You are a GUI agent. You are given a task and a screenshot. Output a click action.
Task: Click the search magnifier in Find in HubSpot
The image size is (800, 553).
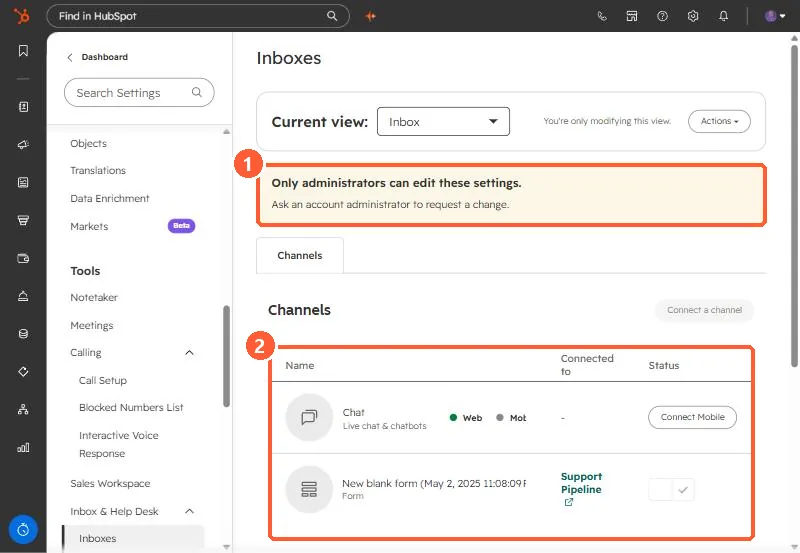click(332, 16)
